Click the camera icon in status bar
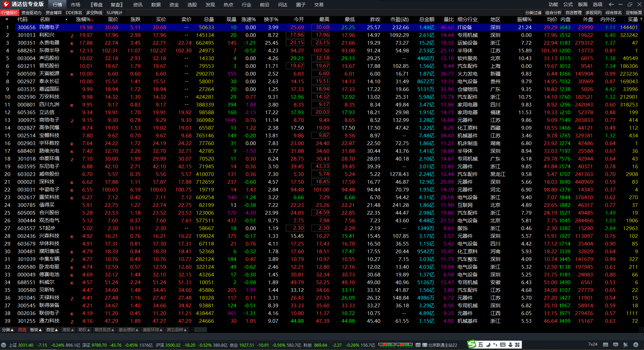The image size is (644, 350). [x=418, y=345]
